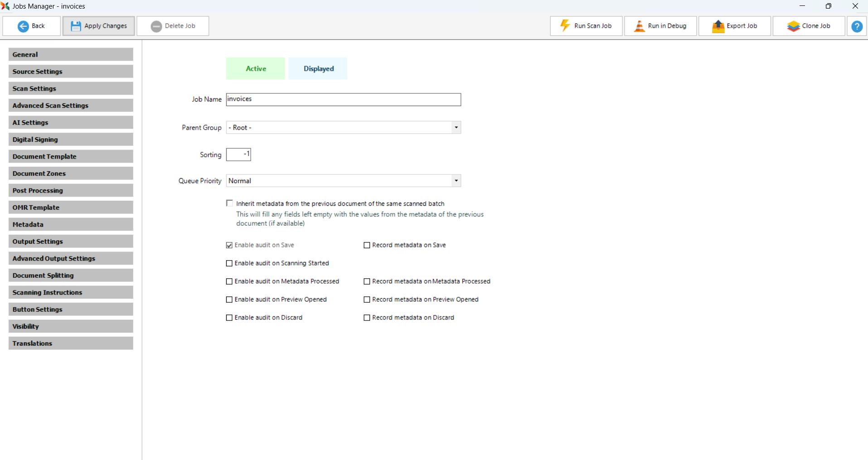This screenshot has width=868, height=460.
Task: Click the Back arrow icon
Action: (x=23, y=26)
